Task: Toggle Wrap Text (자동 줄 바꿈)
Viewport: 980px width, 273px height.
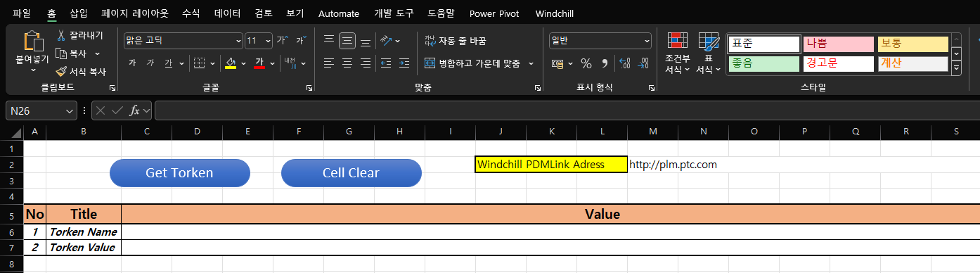Action: point(456,41)
